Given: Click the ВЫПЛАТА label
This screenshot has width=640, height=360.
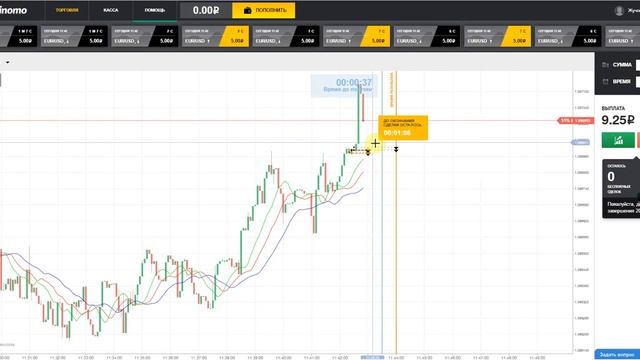Looking at the screenshot, I should [613, 108].
